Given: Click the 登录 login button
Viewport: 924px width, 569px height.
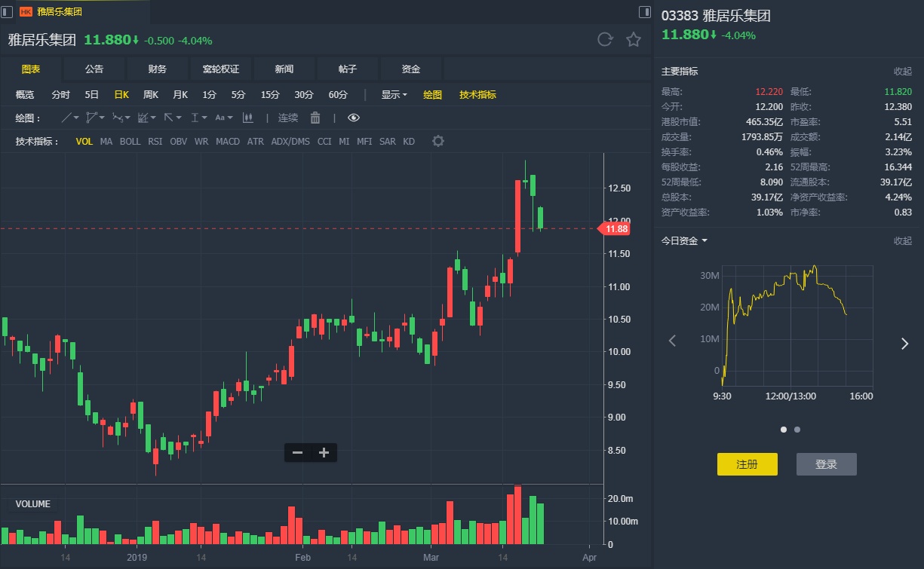Looking at the screenshot, I should pyautogui.click(x=826, y=464).
